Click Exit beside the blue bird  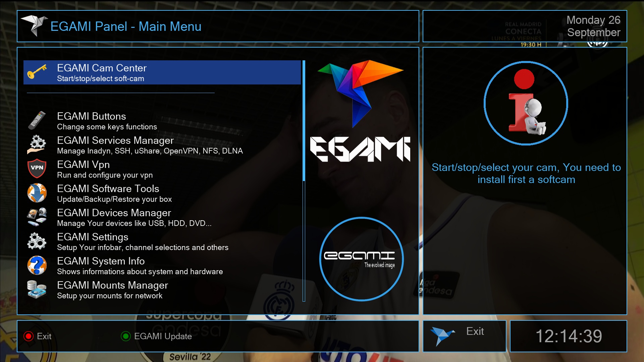[x=475, y=331]
